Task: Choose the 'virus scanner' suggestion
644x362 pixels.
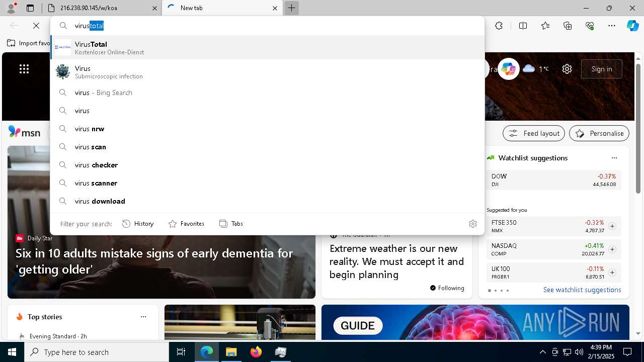Action: pos(267,183)
